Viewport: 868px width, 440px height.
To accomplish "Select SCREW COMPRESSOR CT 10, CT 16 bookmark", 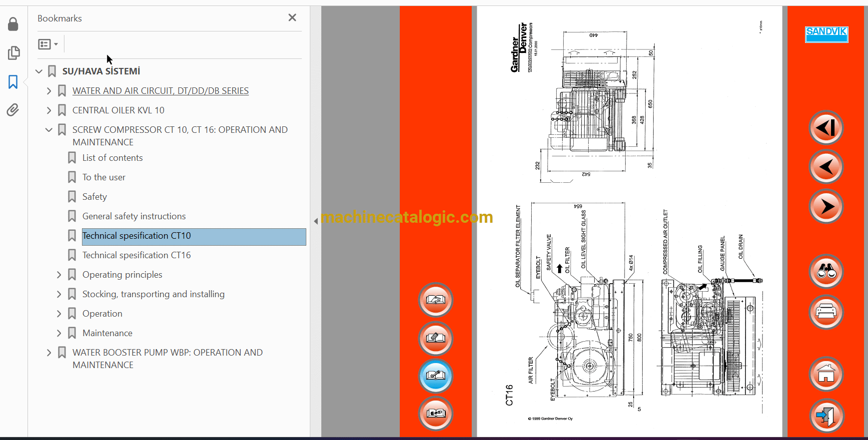I will pyautogui.click(x=180, y=136).
